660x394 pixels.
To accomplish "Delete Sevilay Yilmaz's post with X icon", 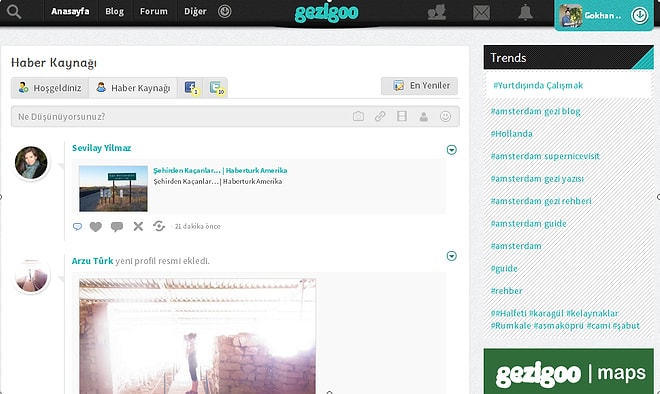I will tap(138, 226).
